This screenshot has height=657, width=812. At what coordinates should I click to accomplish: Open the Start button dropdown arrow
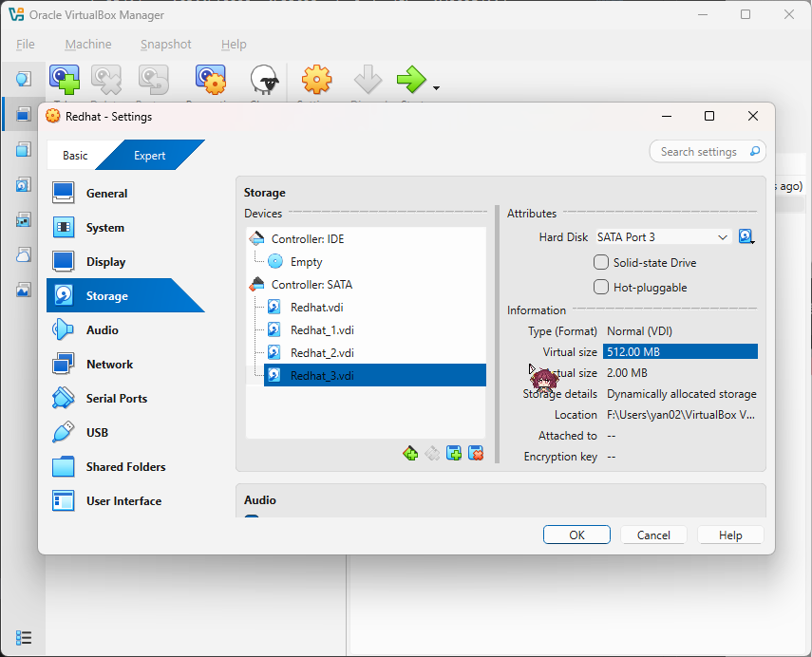coord(436,85)
